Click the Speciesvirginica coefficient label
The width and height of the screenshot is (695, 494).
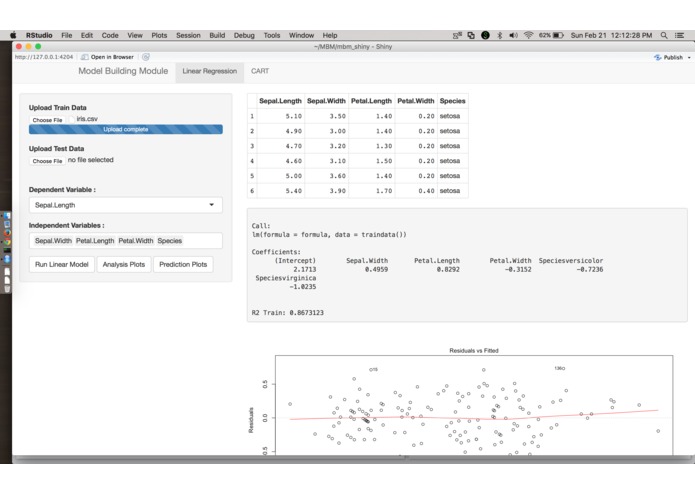pos(286,278)
